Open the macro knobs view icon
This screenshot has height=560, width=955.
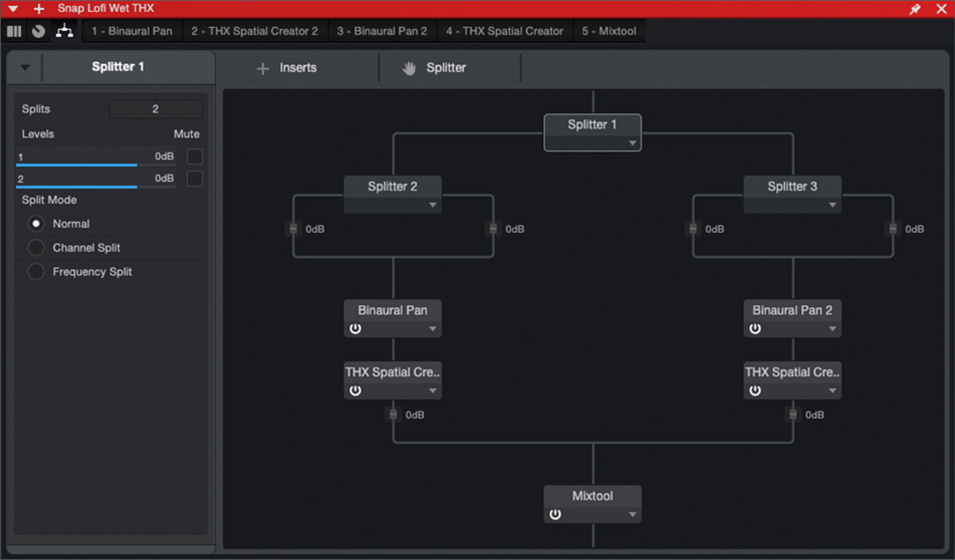tap(38, 31)
